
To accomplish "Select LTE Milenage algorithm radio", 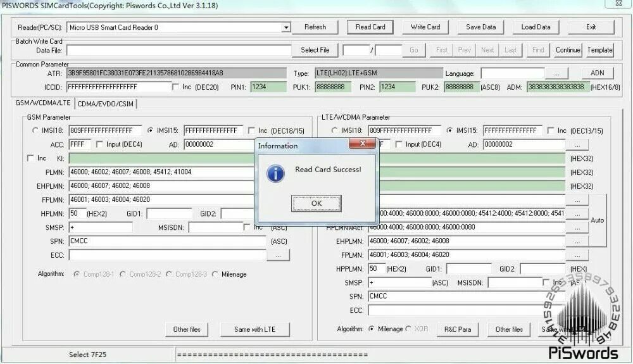I will 372,329.
